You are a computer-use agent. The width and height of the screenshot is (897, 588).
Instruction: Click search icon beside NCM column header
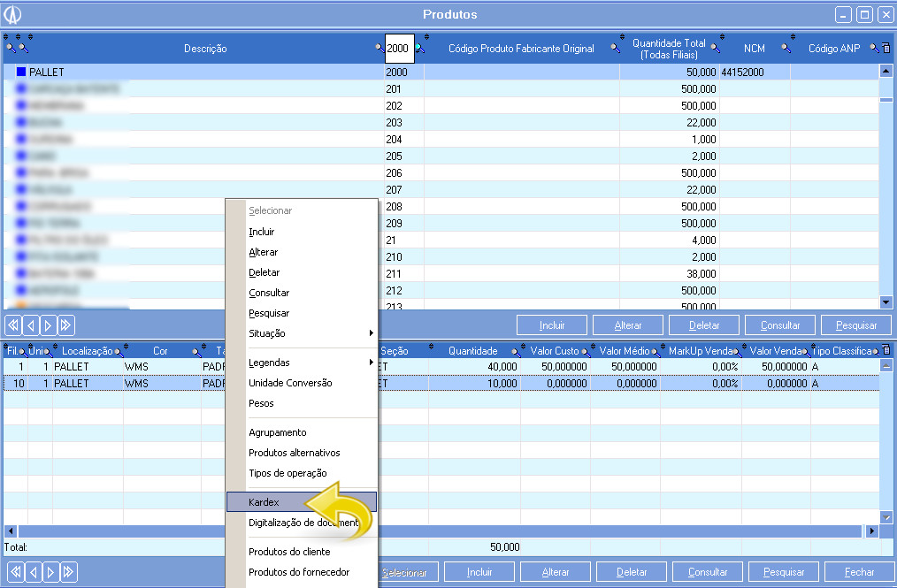point(786,49)
